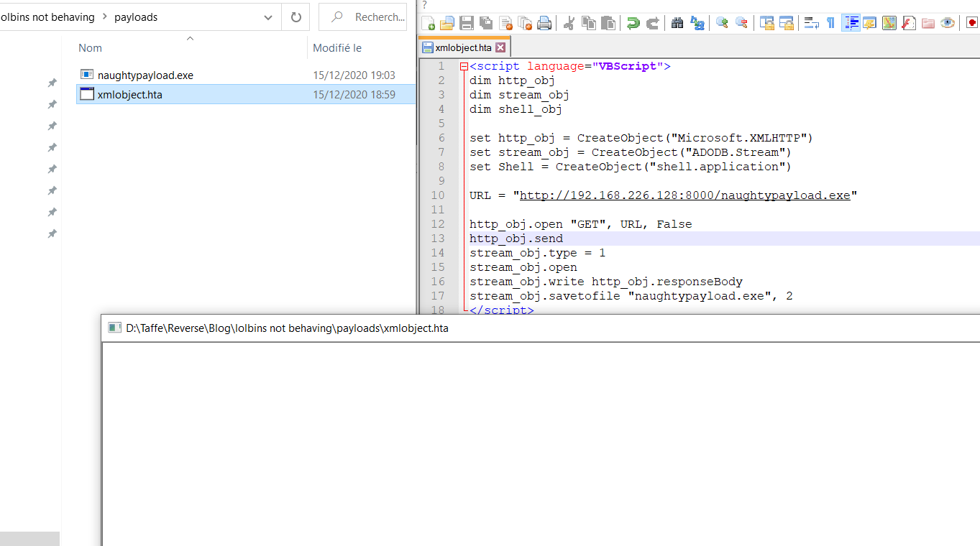Toggle the highlighted indent guide icon
980x546 pixels.
851,23
